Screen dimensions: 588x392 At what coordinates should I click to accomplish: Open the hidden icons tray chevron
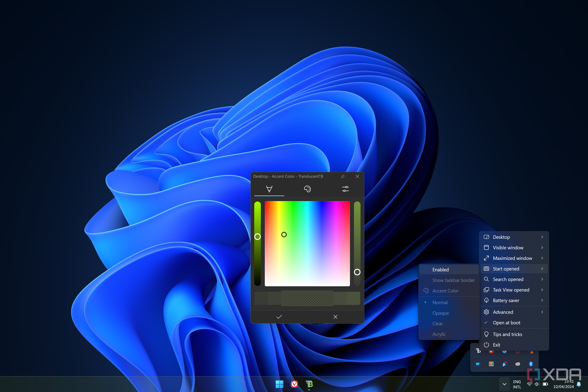tap(505, 384)
